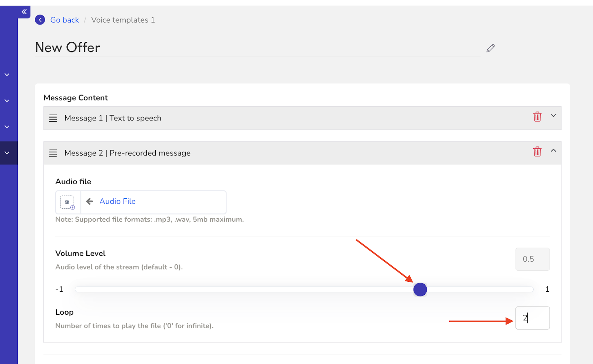The height and width of the screenshot is (364, 593).
Task: Select the Voice templates 1 breadcrumb
Action: tap(123, 20)
